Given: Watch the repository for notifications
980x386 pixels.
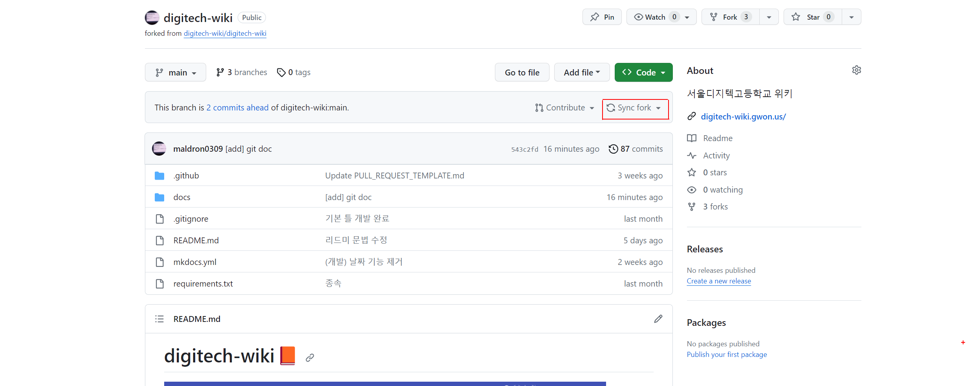Looking at the screenshot, I should click(x=655, y=17).
